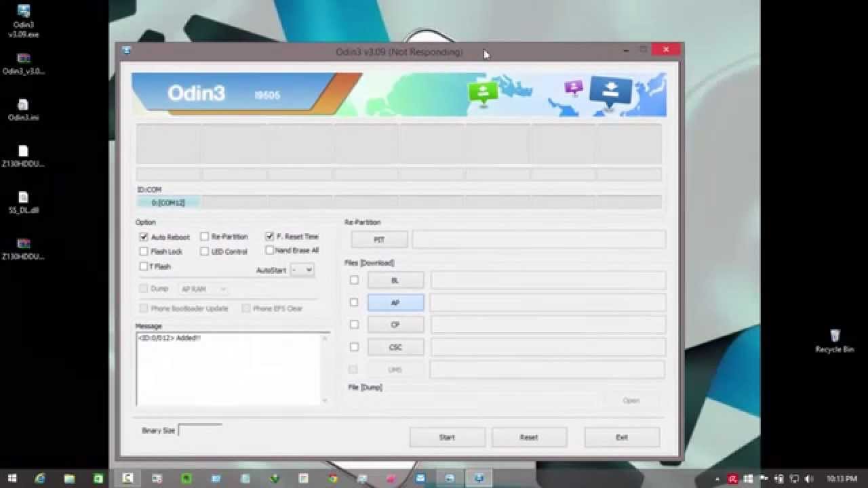
Task: Tick the checkbox beside the CP button
Action: (354, 325)
